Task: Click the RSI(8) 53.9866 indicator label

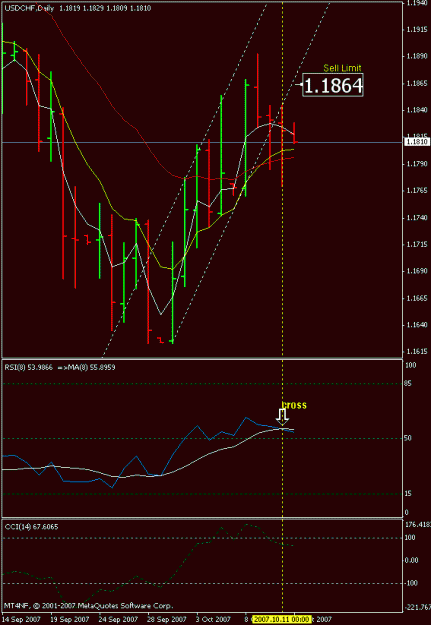Action: point(28,368)
